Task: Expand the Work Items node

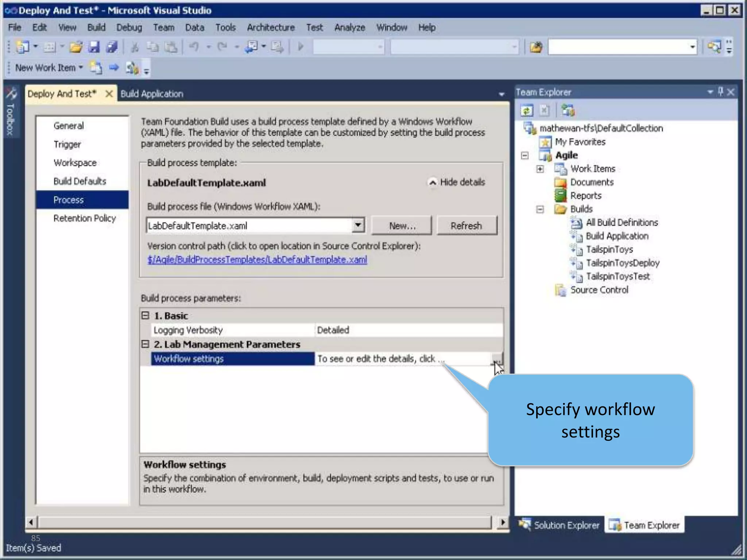Action: (540, 169)
